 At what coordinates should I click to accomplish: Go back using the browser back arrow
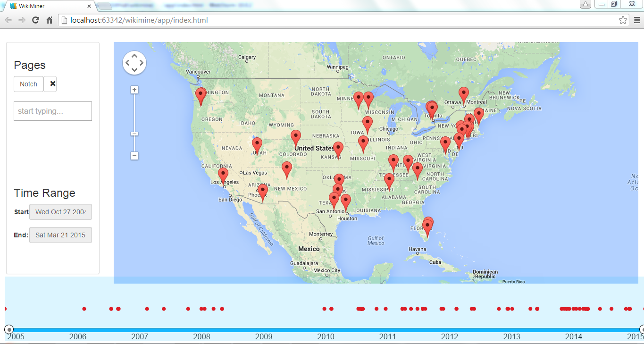coord(8,20)
